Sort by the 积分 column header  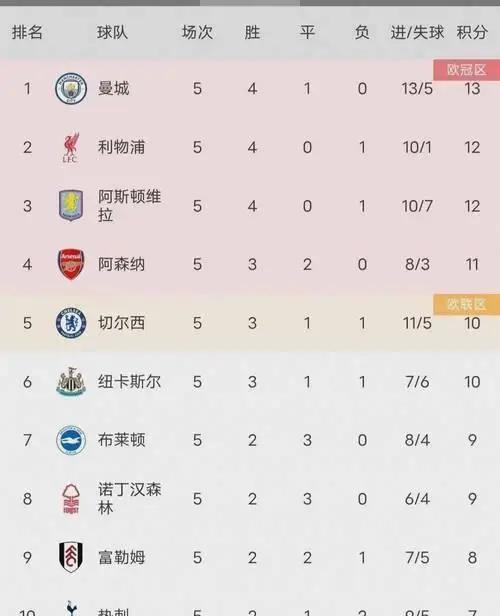pyautogui.click(x=472, y=32)
